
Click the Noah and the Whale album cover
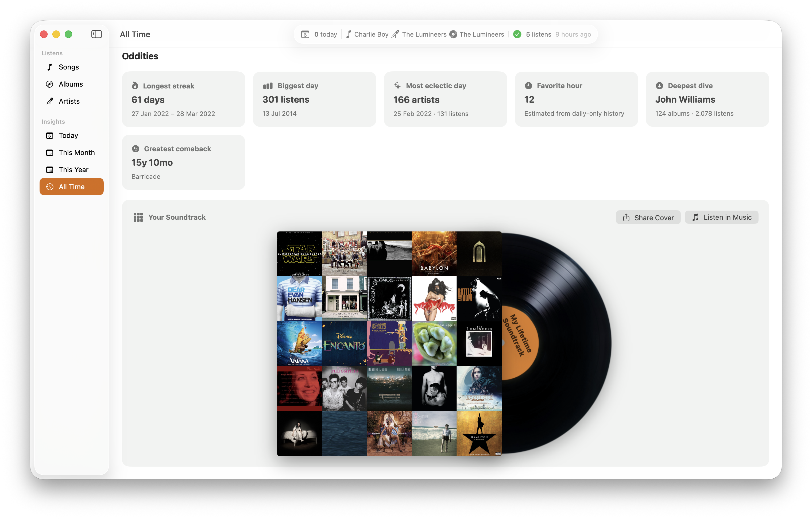click(x=389, y=343)
